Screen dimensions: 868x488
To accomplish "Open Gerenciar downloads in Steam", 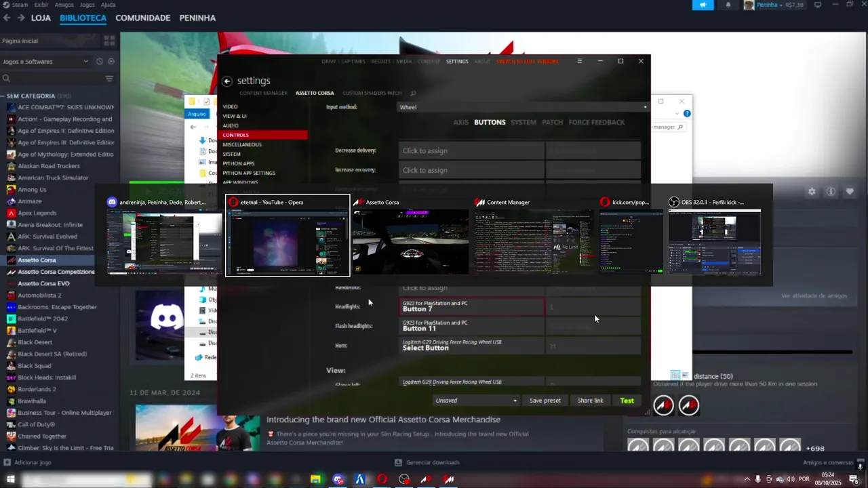I will [x=427, y=462].
